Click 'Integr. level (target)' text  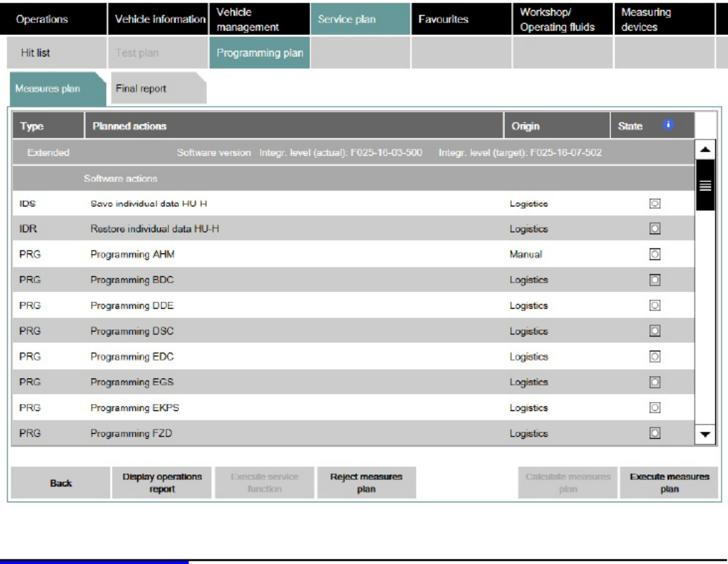[520, 152]
